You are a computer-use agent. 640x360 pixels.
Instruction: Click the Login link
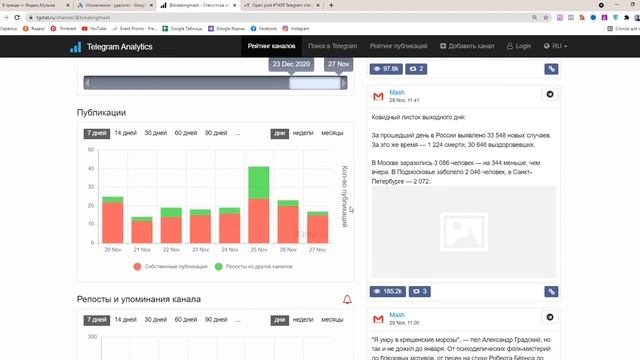(519, 46)
